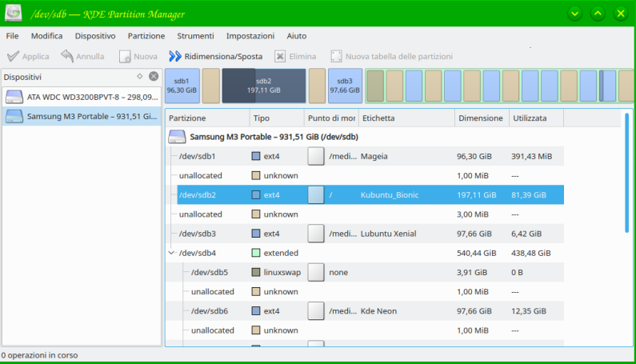This screenshot has width=636, height=364.
Task: Click the Applica toolbar button
Action: click(28, 57)
